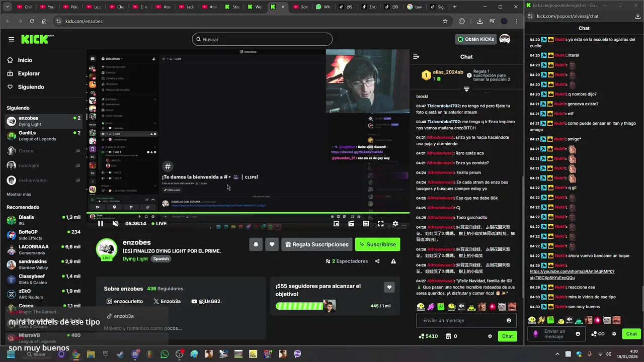Image resolution: width=644 pixels, height=362 pixels.
Task: Send message with popout Chat button
Action: coord(631,334)
